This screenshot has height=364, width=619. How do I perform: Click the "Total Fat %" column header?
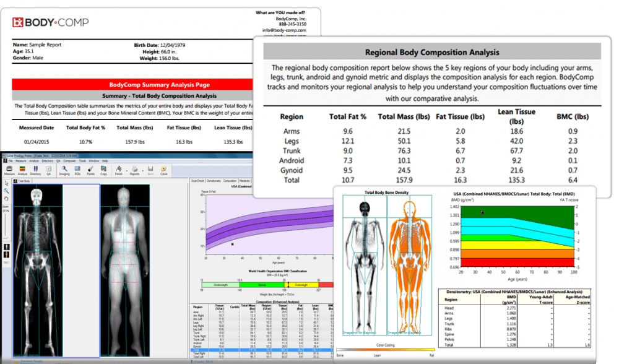[x=348, y=116]
